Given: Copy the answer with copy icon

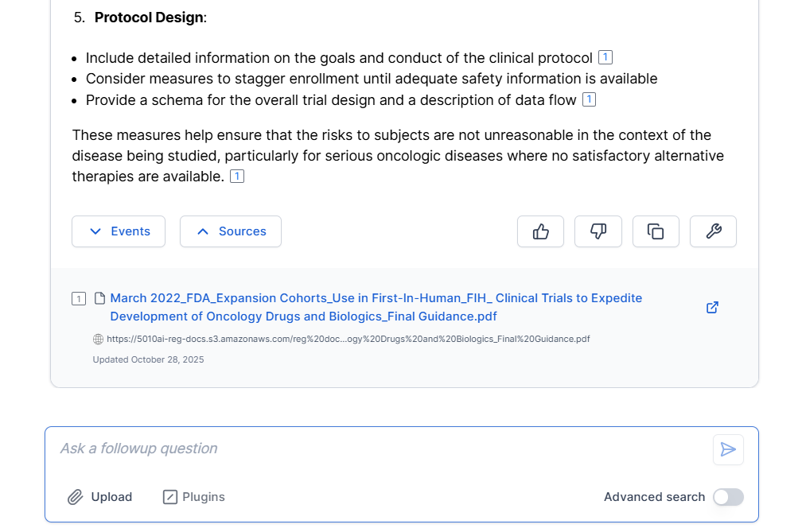Looking at the screenshot, I should point(656,231).
